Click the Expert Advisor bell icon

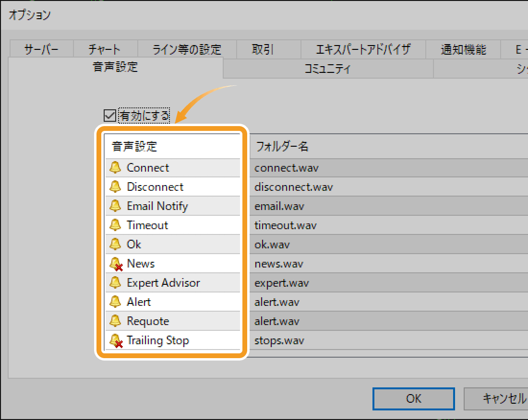(116, 282)
